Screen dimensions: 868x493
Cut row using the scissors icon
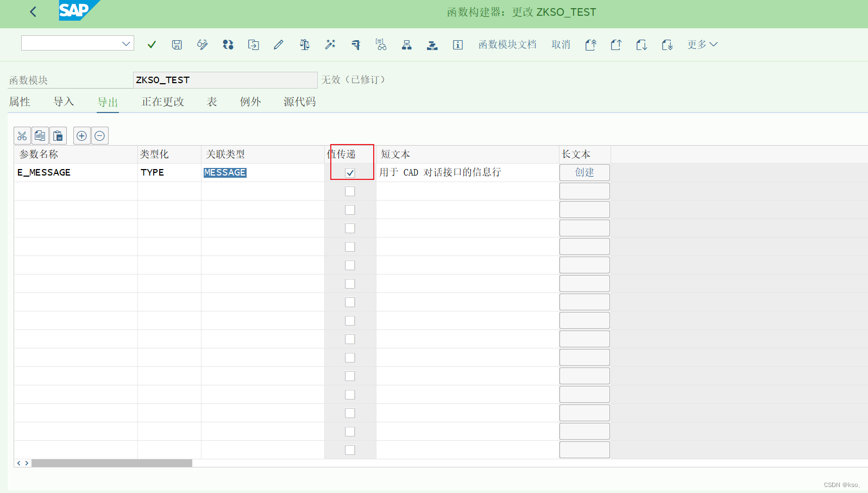point(22,136)
